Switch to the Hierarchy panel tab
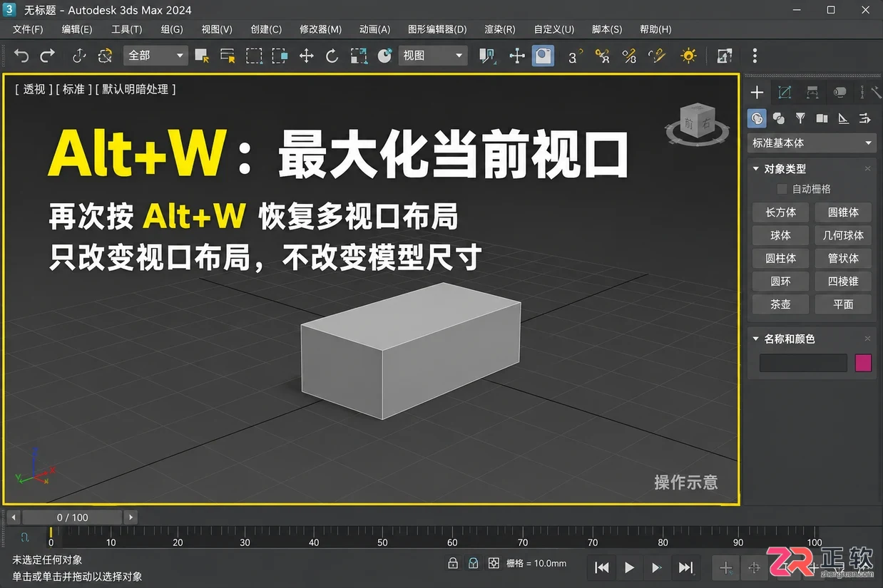 [812, 92]
